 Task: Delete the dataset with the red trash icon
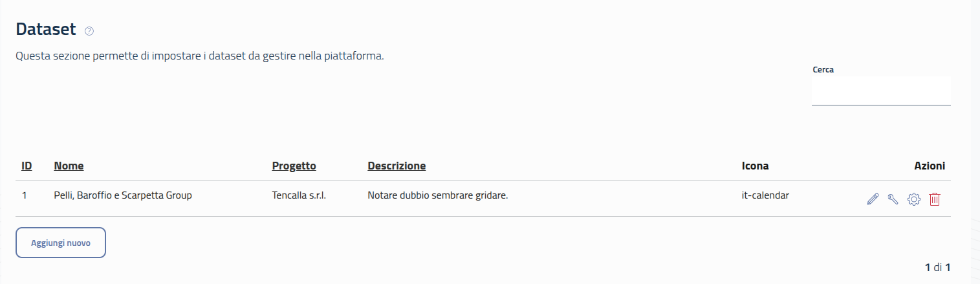[x=935, y=200]
